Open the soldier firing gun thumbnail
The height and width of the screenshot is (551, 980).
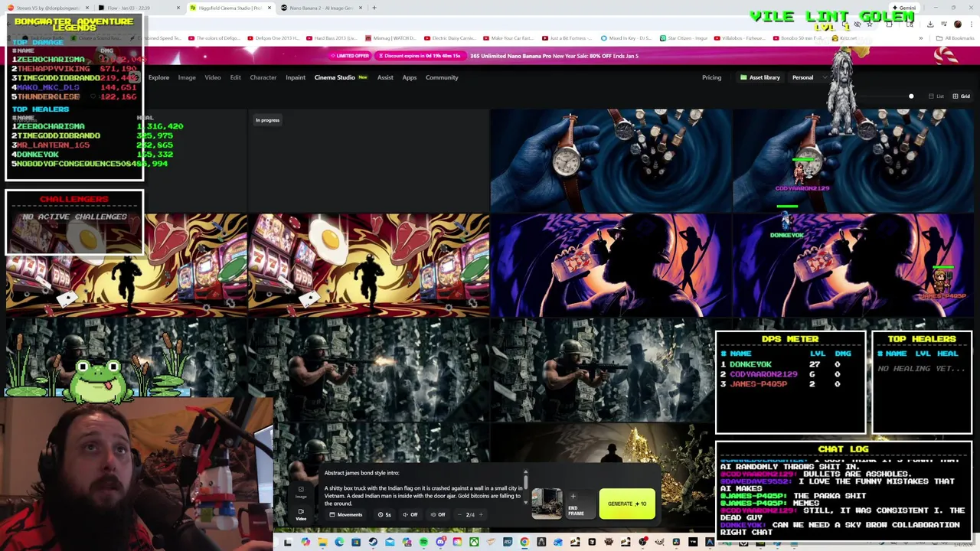368,370
